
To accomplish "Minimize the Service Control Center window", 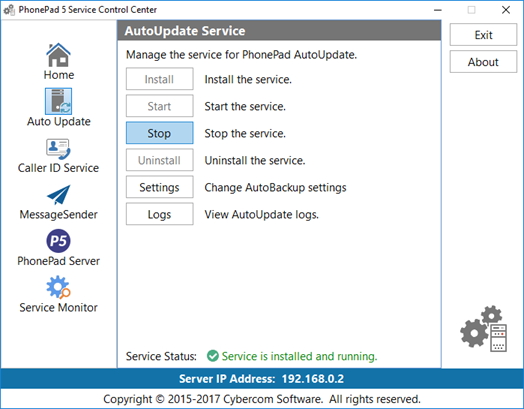I will point(438,10).
